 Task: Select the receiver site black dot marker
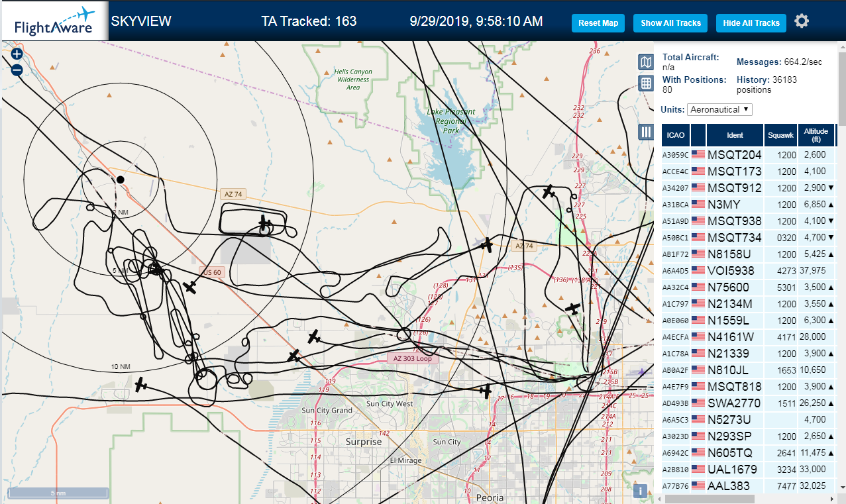tap(120, 179)
